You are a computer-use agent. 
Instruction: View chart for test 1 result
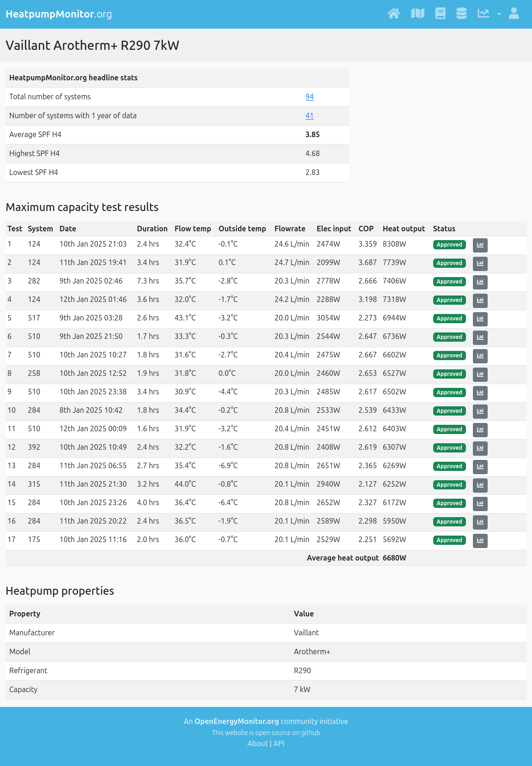click(480, 245)
